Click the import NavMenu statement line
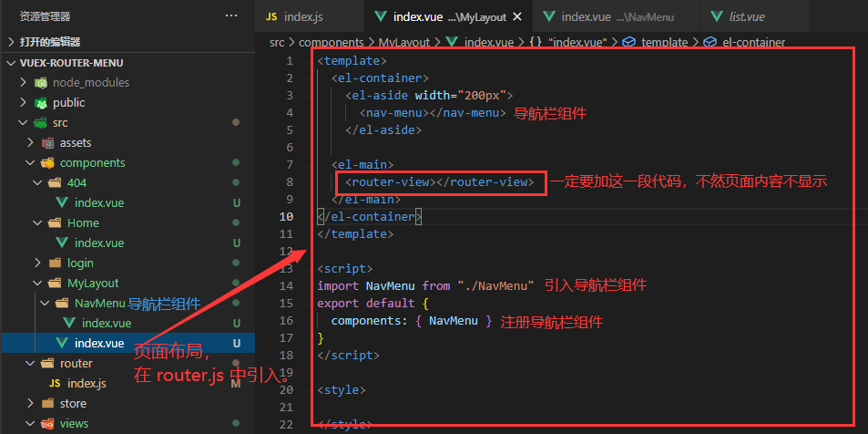This screenshot has height=434, width=868. click(x=425, y=285)
